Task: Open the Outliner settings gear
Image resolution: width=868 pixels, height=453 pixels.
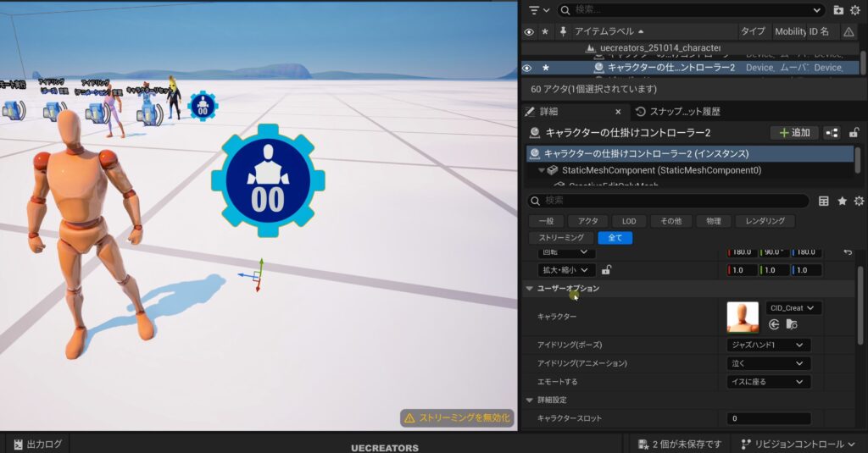Action: tap(855, 10)
